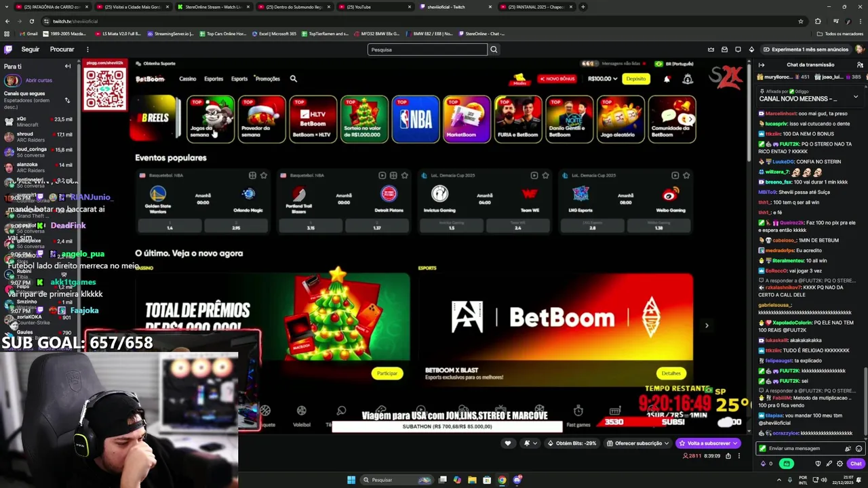Sort followed channels by viewers
The image size is (868, 488).
67,100
